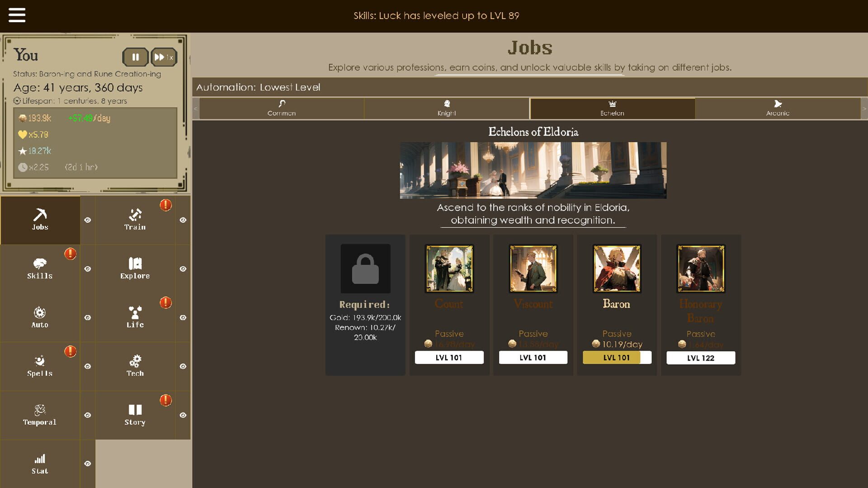This screenshot has height=488, width=868.
Task: Open the Stat panel from the sidebar
Action: 40,464
